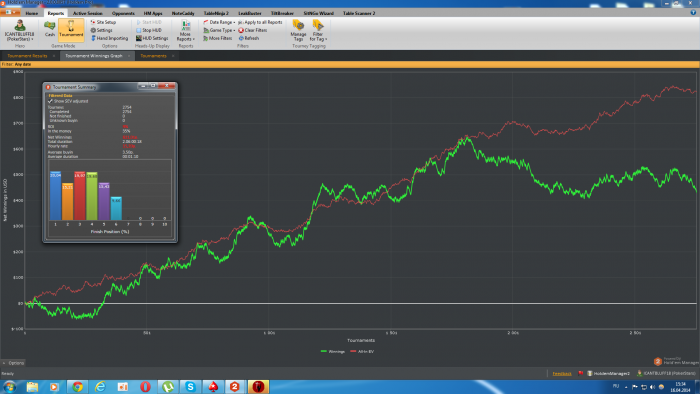Viewport: 700px width, 394px height.
Task: Close the Tournament Winnings Graph tab
Action: [129, 56]
